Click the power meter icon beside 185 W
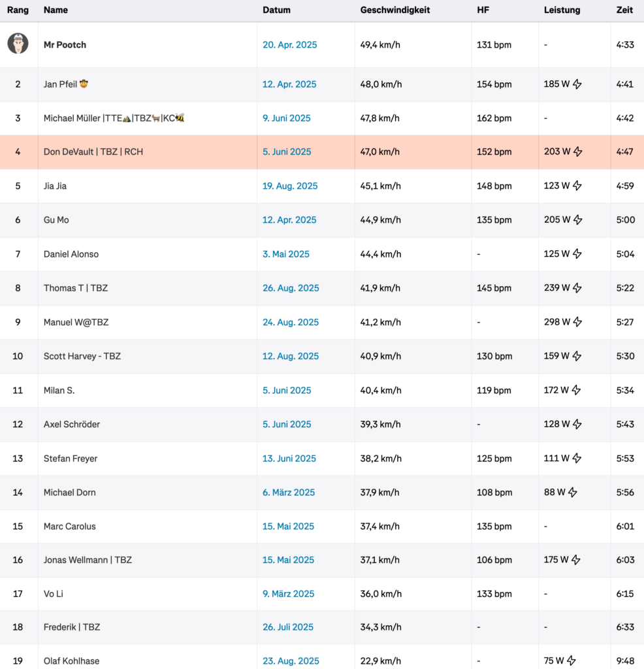644x669 pixels. pyautogui.click(x=577, y=84)
